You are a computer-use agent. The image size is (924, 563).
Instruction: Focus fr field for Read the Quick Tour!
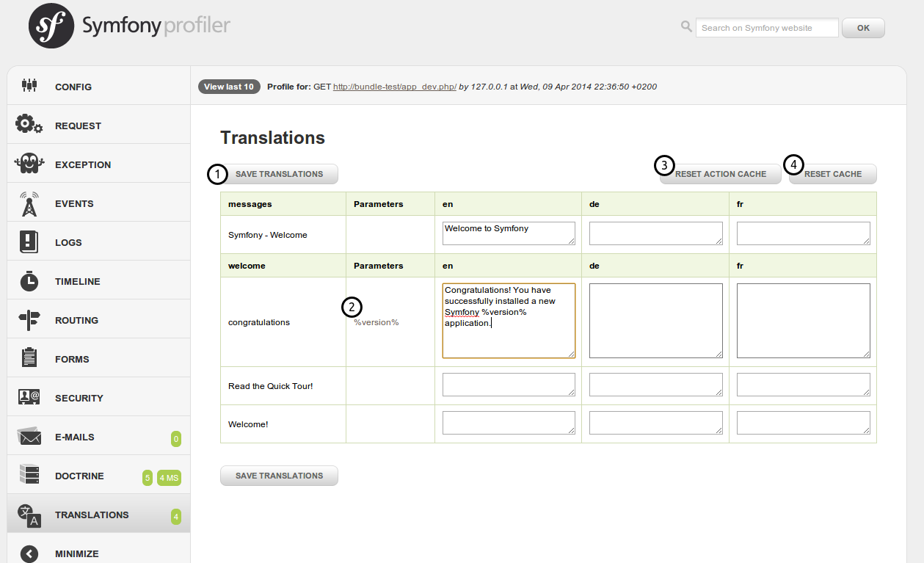click(x=804, y=385)
